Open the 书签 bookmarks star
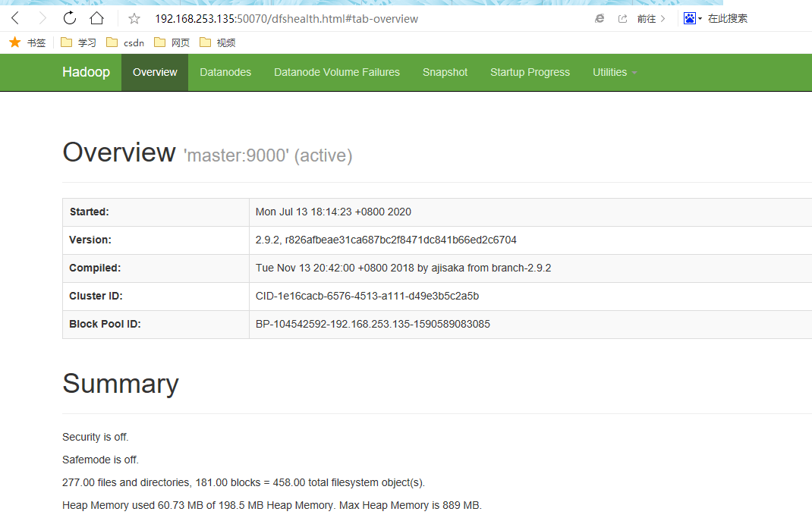Viewport: 812px width, 521px height. tap(27, 42)
